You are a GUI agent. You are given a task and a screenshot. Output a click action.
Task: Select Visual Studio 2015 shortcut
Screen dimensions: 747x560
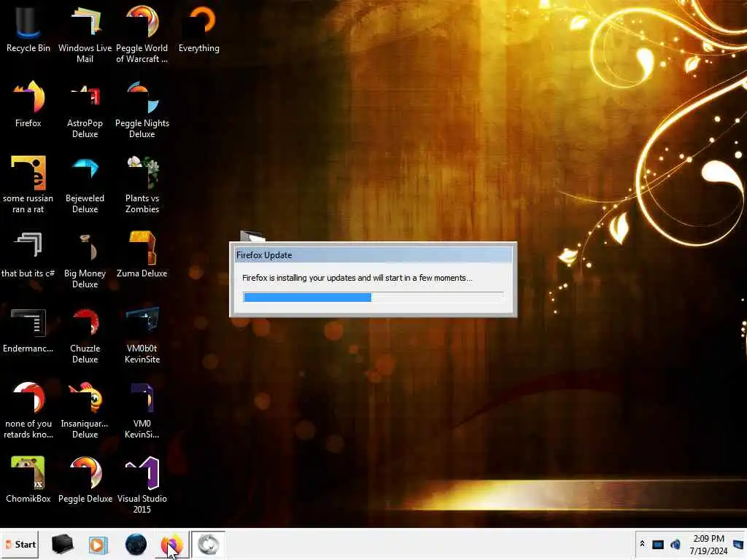[142, 485]
